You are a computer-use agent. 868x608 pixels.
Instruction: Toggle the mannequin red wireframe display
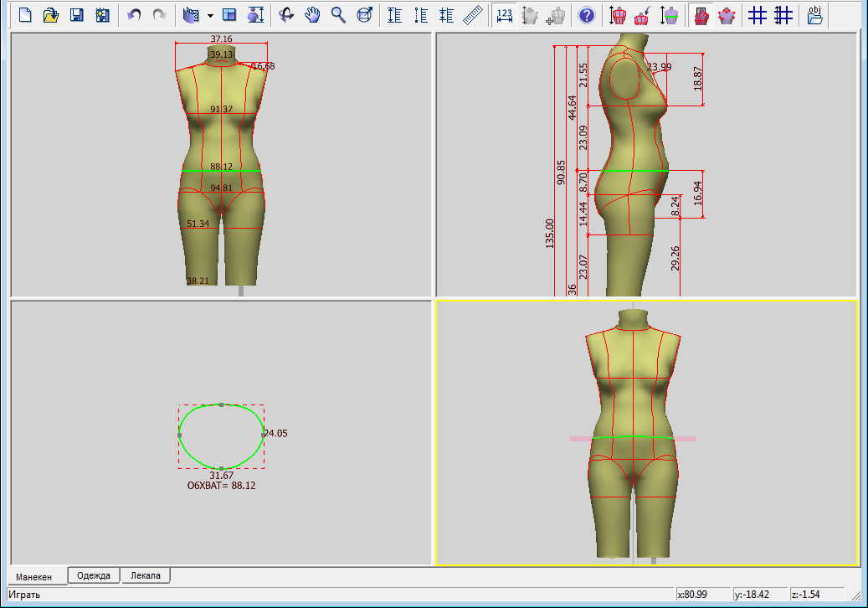(701, 14)
